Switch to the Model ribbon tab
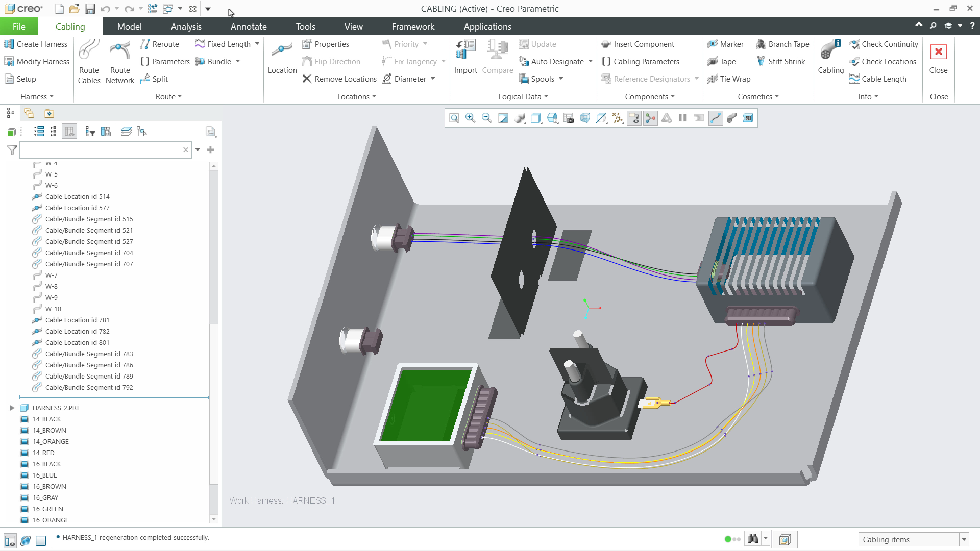Image resolution: width=980 pixels, height=551 pixels. point(129,27)
